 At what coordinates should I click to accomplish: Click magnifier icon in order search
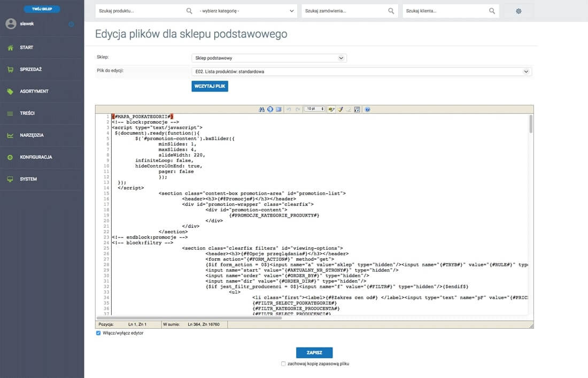click(x=391, y=11)
